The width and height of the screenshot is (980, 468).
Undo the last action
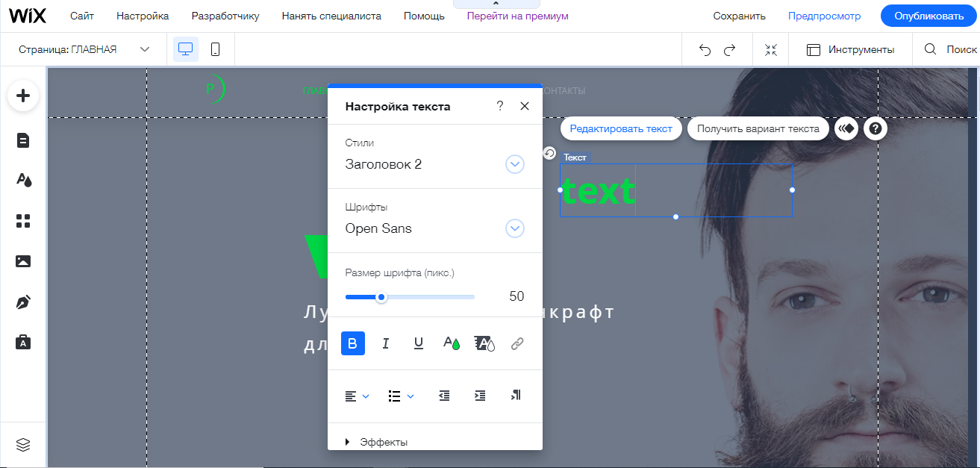[705, 49]
